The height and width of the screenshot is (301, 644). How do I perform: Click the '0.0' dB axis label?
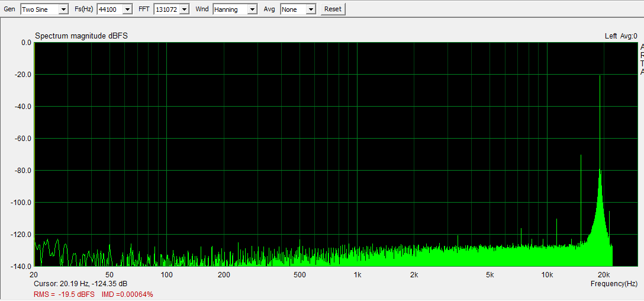coord(26,43)
